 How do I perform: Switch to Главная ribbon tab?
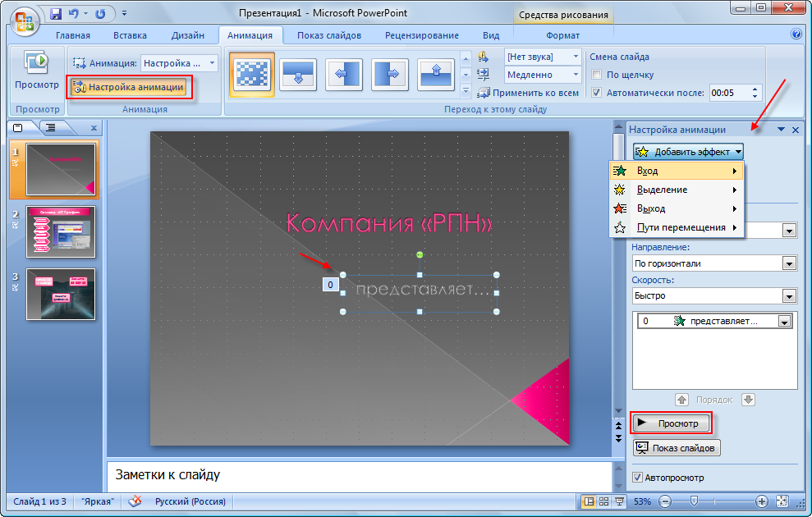point(73,35)
